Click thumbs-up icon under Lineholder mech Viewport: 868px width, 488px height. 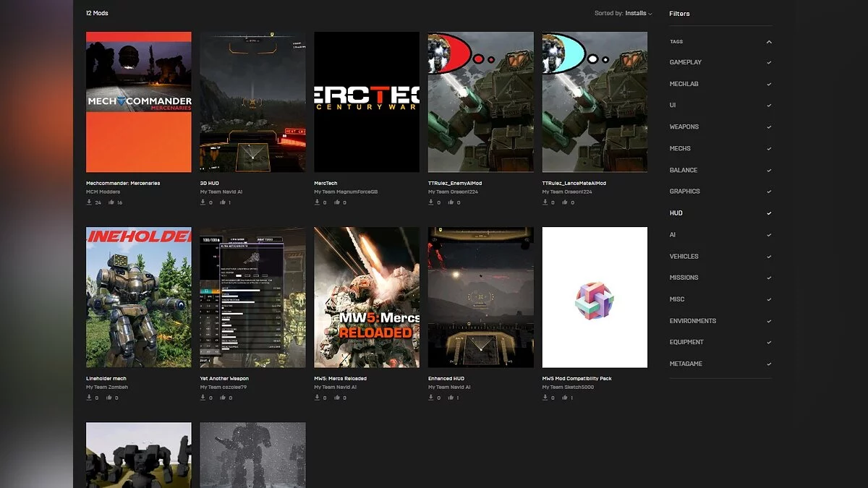(x=109, y=398)
